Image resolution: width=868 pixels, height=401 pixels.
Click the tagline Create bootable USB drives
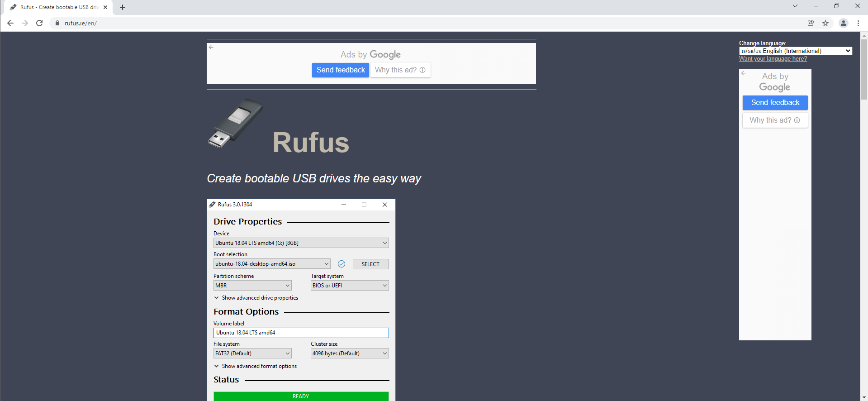coord(313,179)
